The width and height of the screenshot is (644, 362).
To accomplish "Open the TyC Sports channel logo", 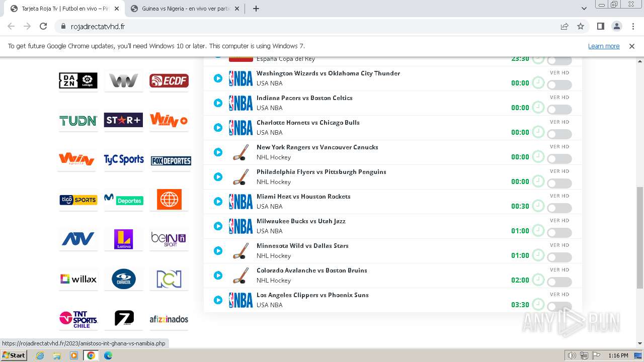I will pos(124,160).
